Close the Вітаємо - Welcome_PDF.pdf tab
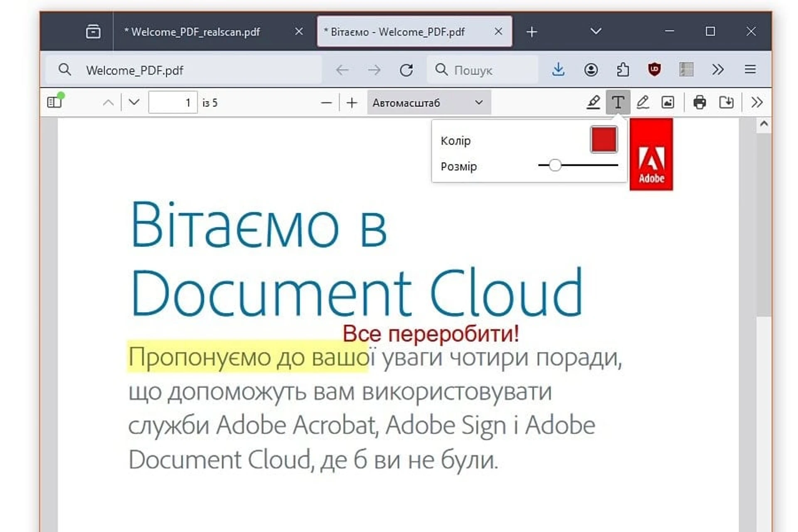 [498, 32]
